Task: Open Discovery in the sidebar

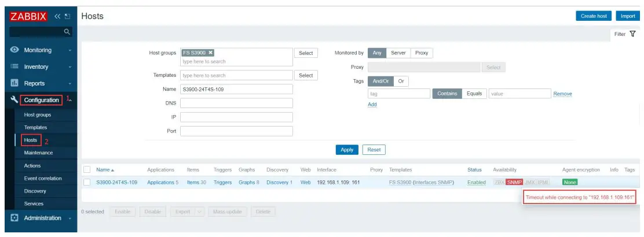Action: pos(35,191)
